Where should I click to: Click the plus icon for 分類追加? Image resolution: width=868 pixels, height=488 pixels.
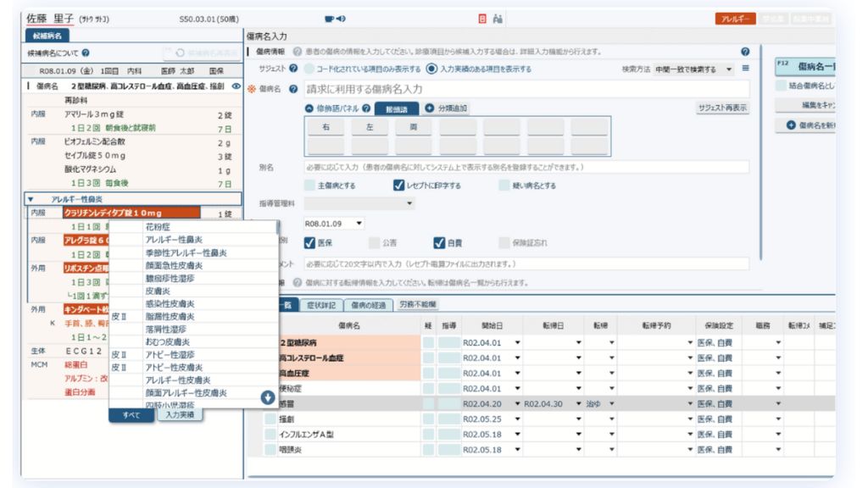coord(429,108)
